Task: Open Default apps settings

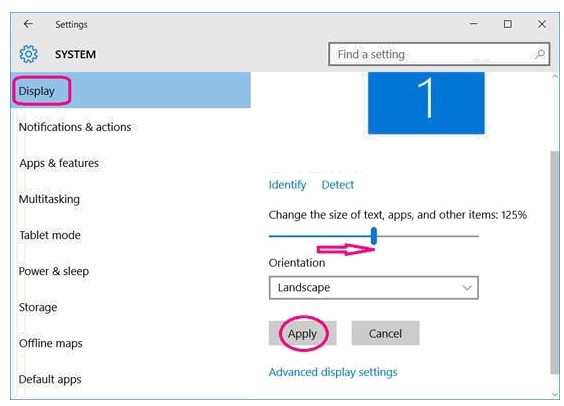Action: pos(50,379)
